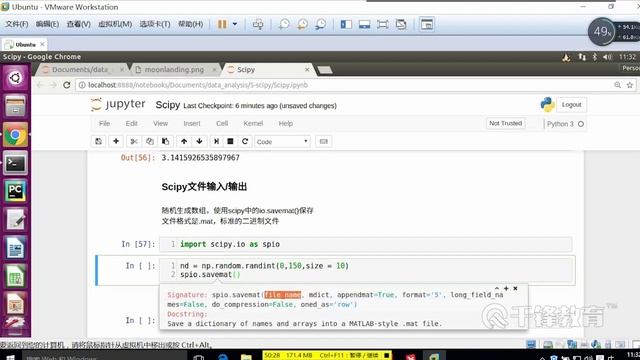640x360 pixels.
Task: Open LibreOffice Calc from launcher
Action: pos(15,276)
